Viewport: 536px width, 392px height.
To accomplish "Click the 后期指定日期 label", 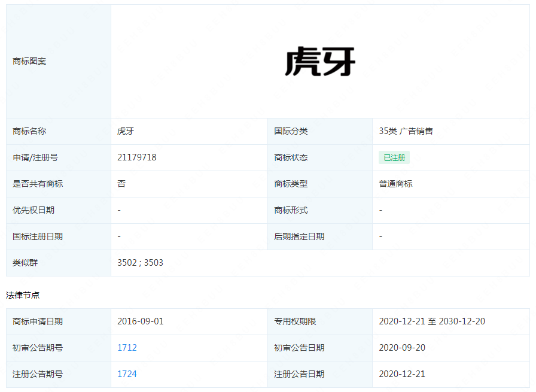I will (x=299, y=236).
